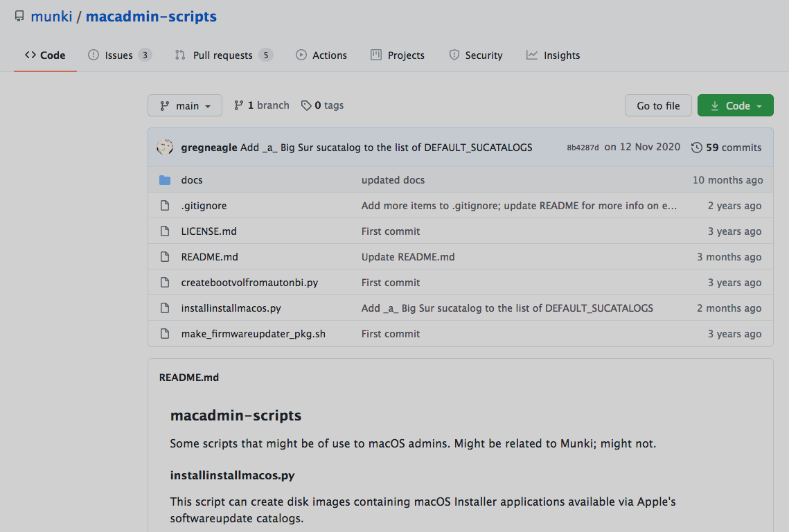View the 0 tags link
This screenshot has width=789, height=532.
pos(323,105)
